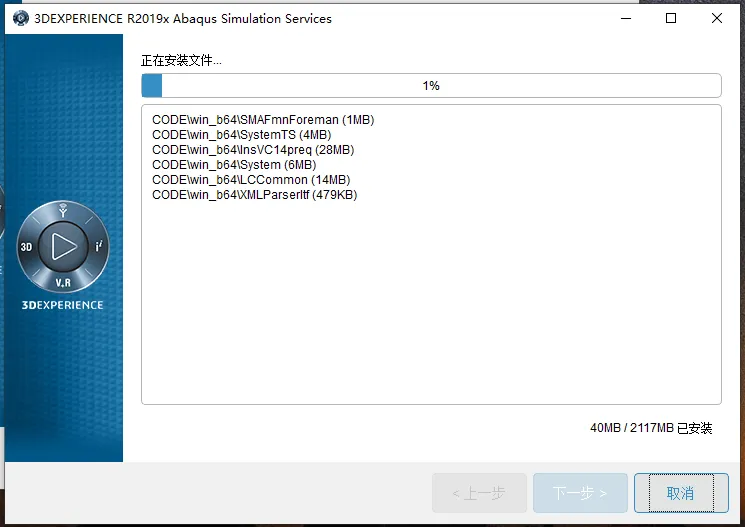
Task: Select the XMLParserItf (479KB) log line
Action: click(254, 195)
